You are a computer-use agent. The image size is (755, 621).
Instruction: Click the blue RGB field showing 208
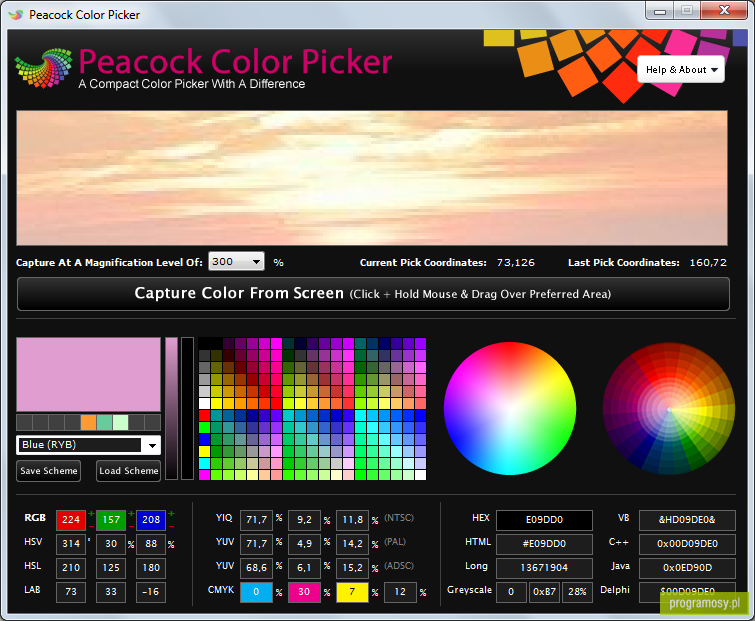[x=151, y=520]
